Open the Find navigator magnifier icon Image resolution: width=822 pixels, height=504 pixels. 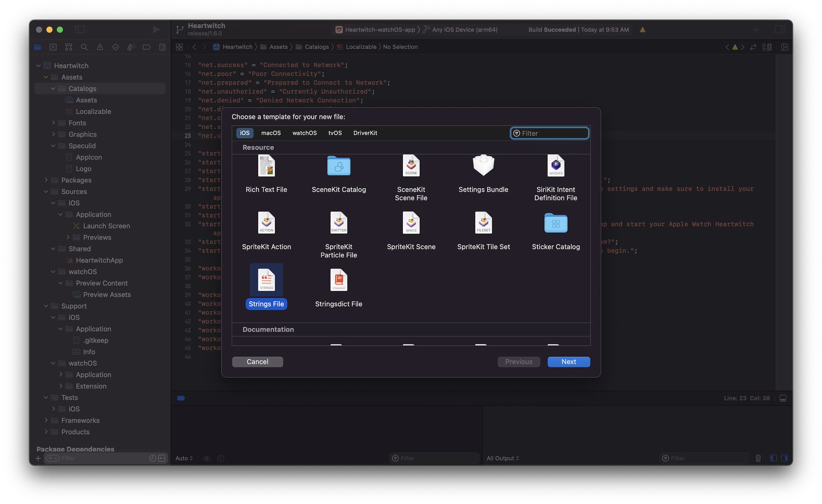click(84, 47)
